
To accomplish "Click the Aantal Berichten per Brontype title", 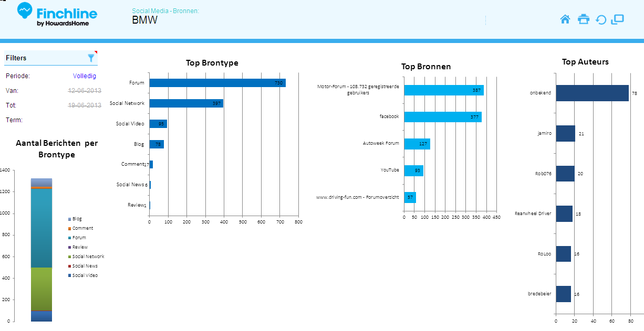I will (57, 148).
